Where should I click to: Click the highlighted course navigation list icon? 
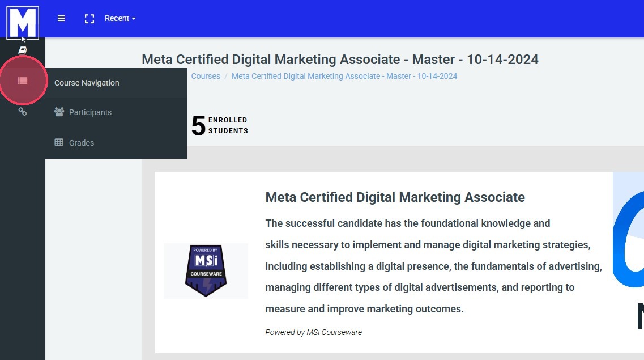[23, 81]
